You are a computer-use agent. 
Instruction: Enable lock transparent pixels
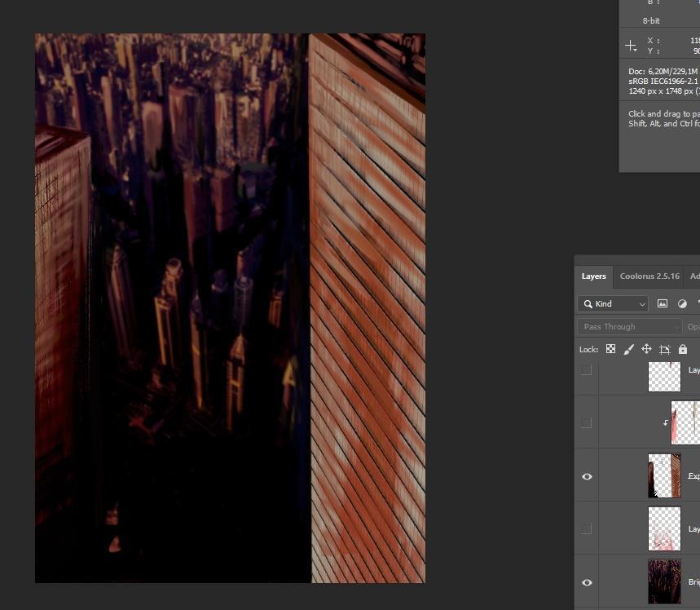(x=610, y=349)
